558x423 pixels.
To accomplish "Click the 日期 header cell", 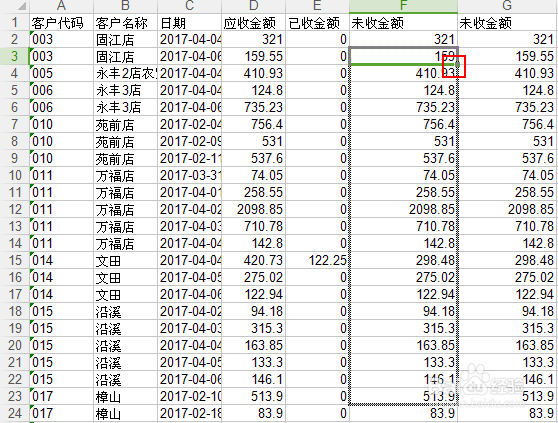I will click(x=189, y=22).
